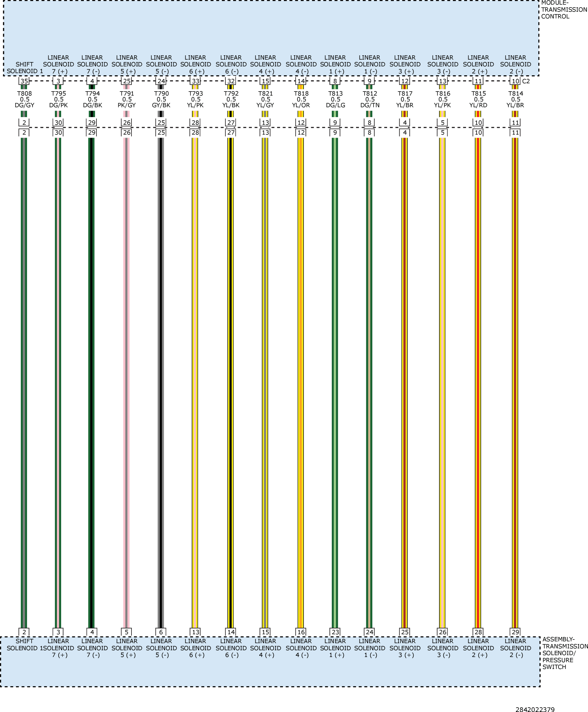Click Linear Solenoid 5 (-) label in control module
The width and height of the screenshot is (588, 712).
(x=161, y=64)
